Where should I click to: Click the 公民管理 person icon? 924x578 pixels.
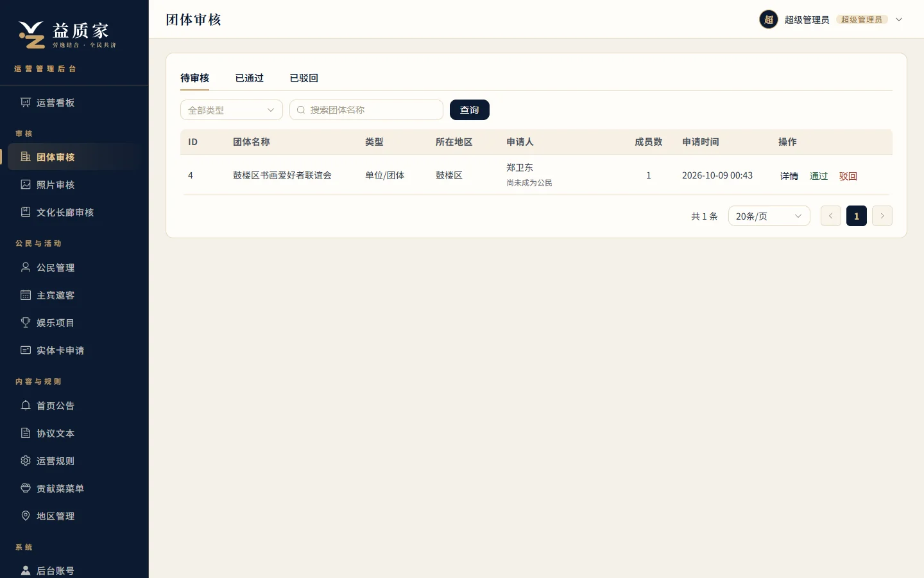[26, 268]
